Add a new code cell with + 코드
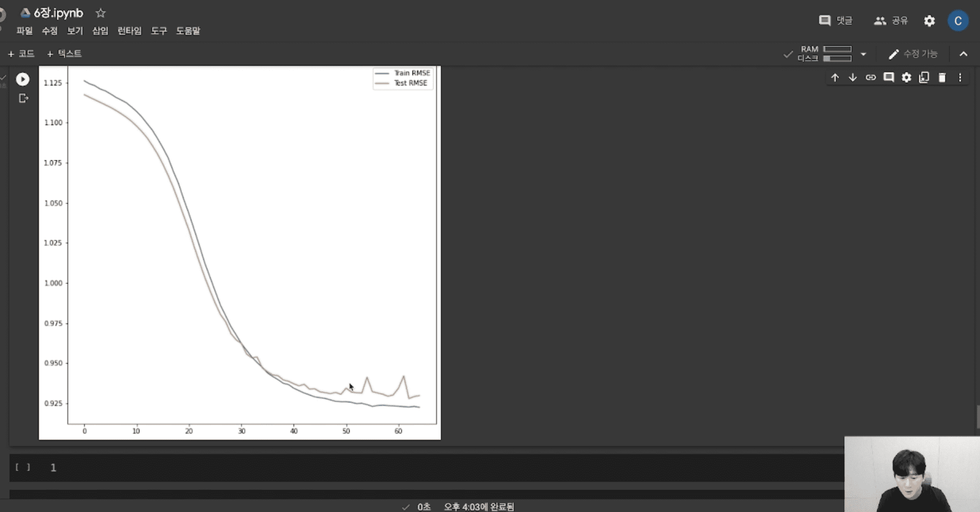This screenshot has height=512, width=980. (21, 54)
